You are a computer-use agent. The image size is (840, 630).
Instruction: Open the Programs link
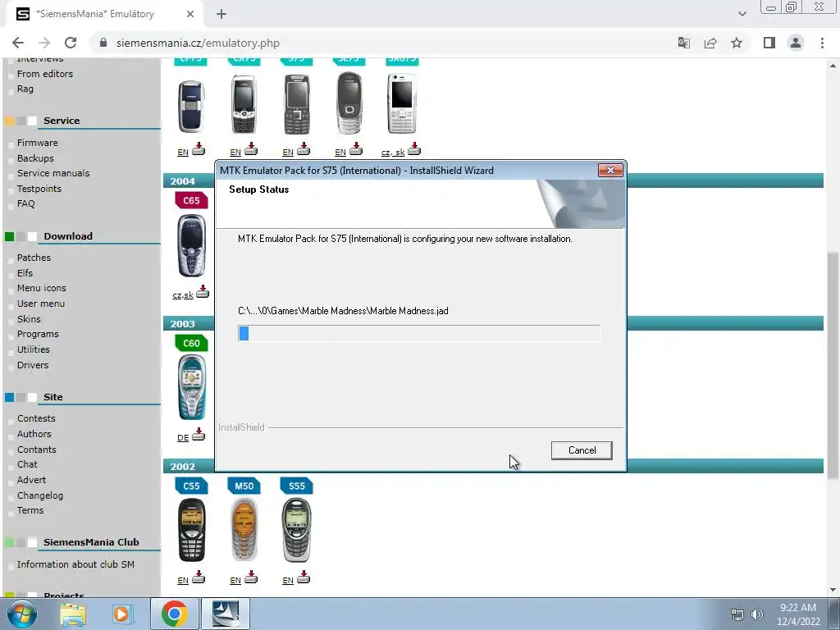click(38, 335)
